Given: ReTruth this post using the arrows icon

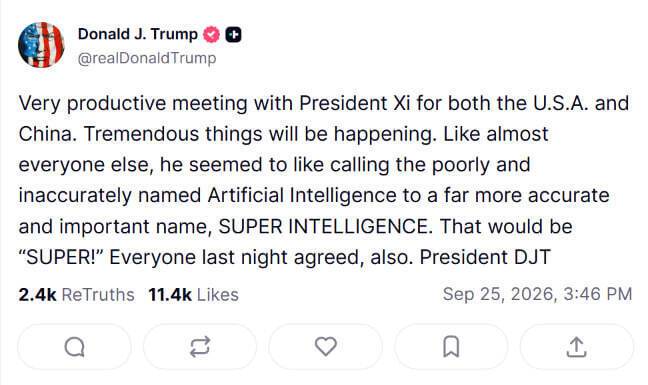Looking at the screenshot, I should pyautogui.click(x=200, y=347).
